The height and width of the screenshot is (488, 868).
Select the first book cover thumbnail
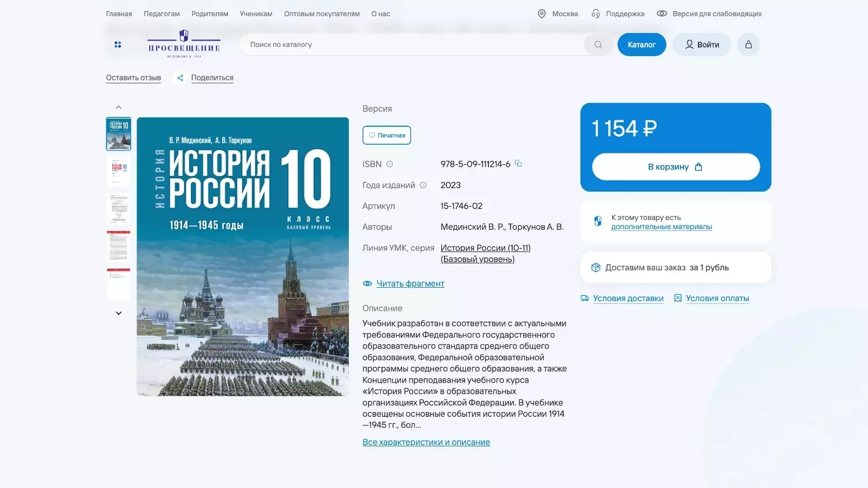[119, 134]
